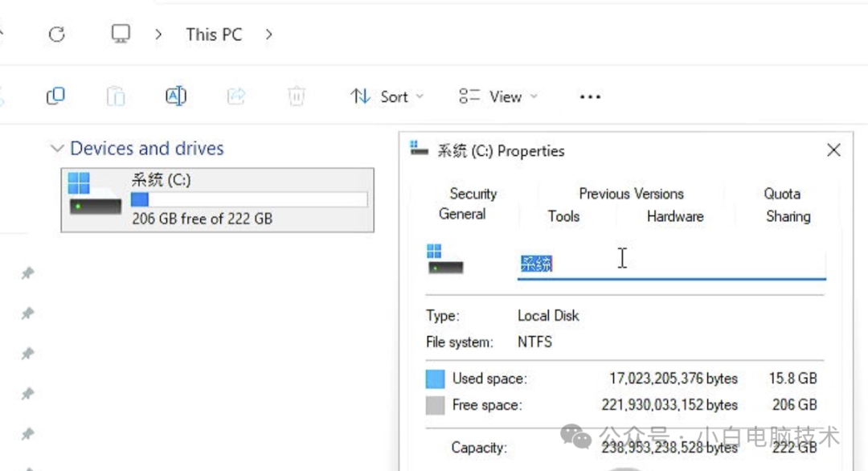Click the drive label input field
The width and height of the screenshot is (868, 471).
(x=671, y=264)
